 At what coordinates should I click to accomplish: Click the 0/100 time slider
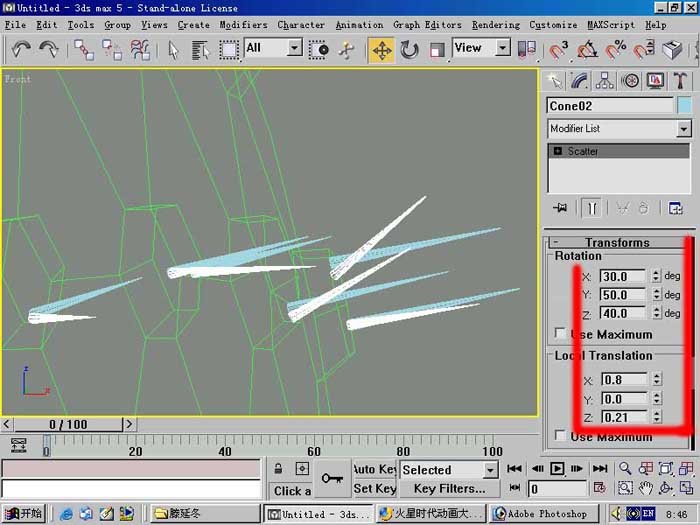click(x=68, y=424)
